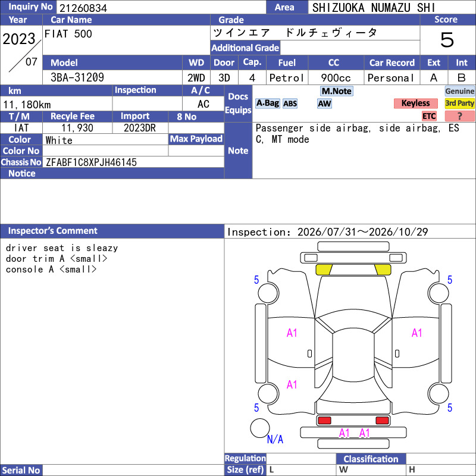
Task: Click the Additional Grade label
Action: tap(245, 48)
